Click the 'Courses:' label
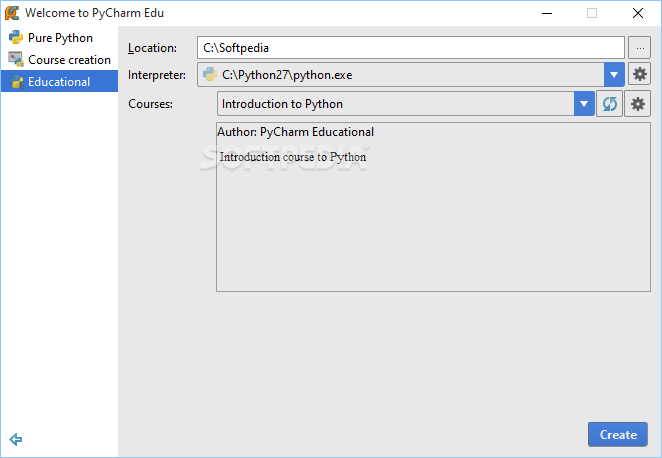Viewport: 662px width, 458px height. click(150, 104)
